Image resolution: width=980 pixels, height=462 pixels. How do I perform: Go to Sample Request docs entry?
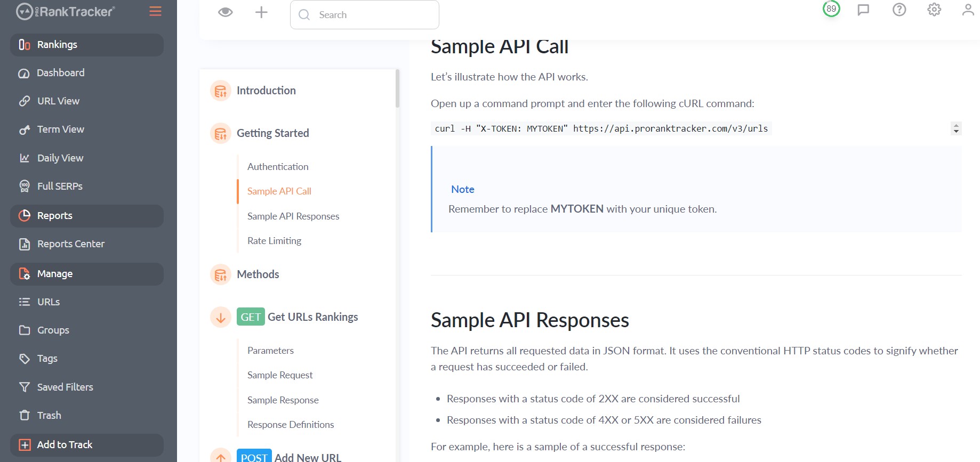coord(280,375)
